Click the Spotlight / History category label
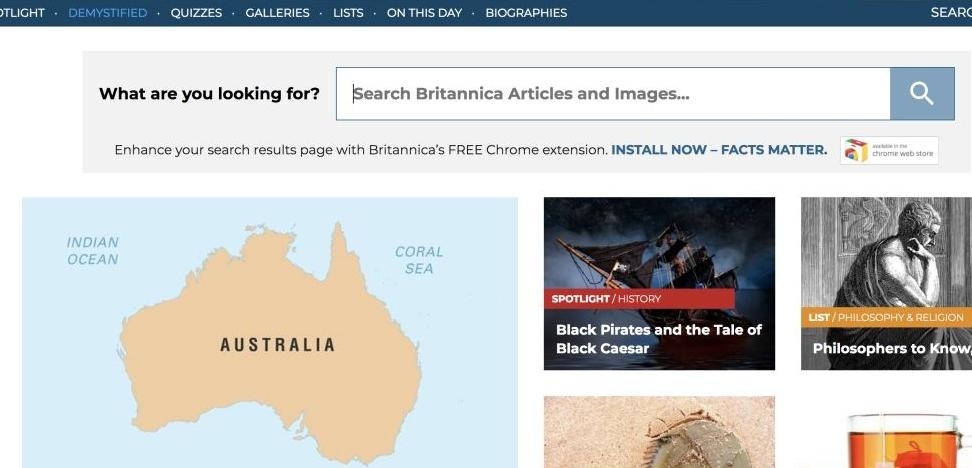The width and height of the screenshot is (972, 468). (606, 299)
